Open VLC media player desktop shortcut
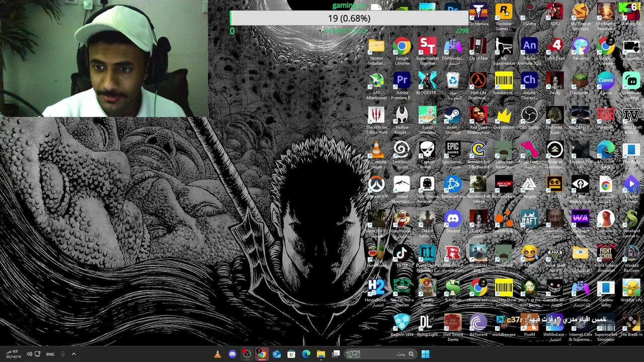Viewport: 644px width, 362px height. click(376, 155)
